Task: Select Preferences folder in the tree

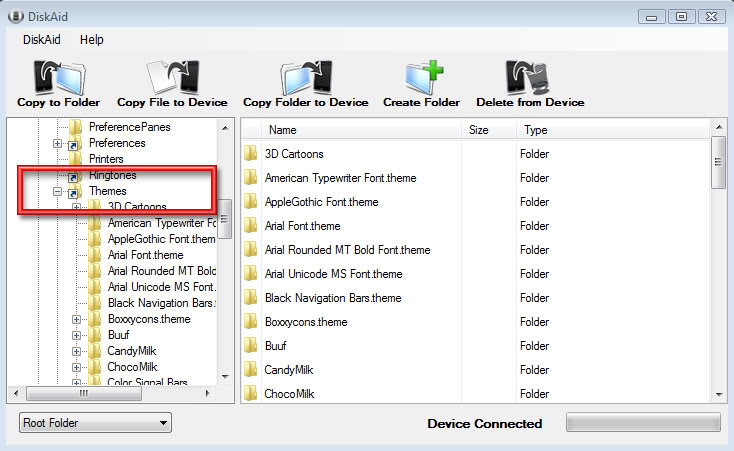Action: pyautogui.click(x=117, y=143)
